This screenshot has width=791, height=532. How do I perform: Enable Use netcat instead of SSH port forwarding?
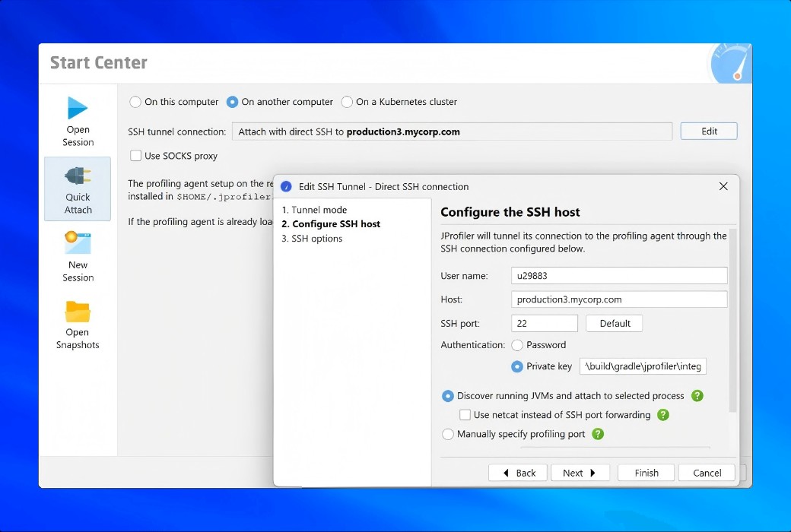(465, 415)
